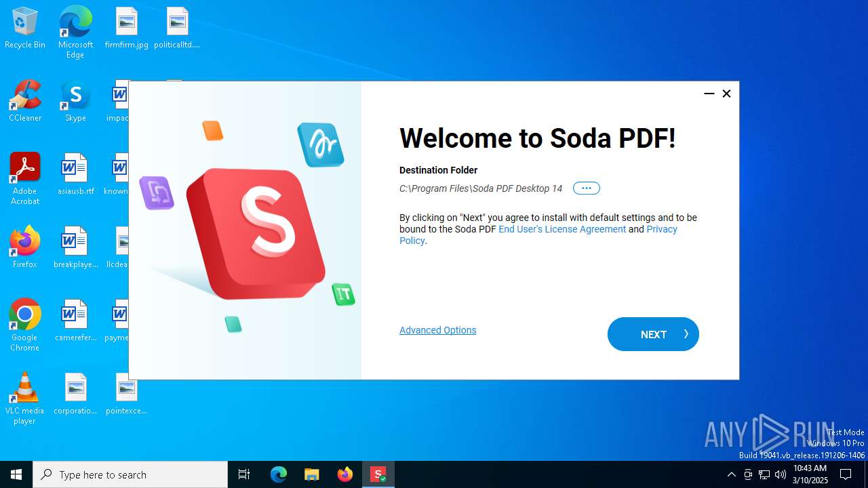This screenshot has width=868, height=488.
Task: Select the politicalltd desktop file
Action: 177,28
